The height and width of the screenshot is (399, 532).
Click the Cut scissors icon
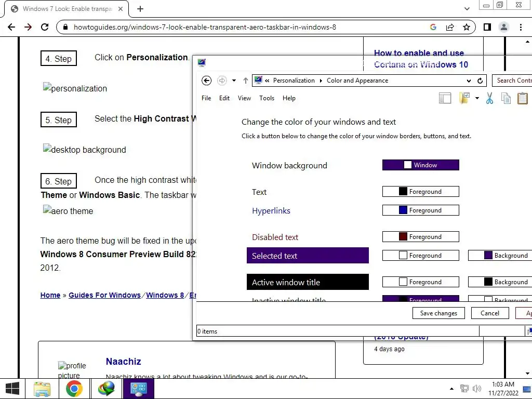(489, 98)
